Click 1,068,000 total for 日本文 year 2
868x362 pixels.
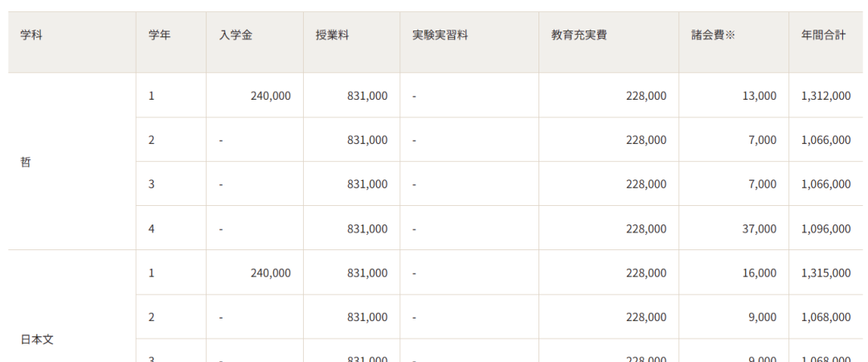coord(825,317)
